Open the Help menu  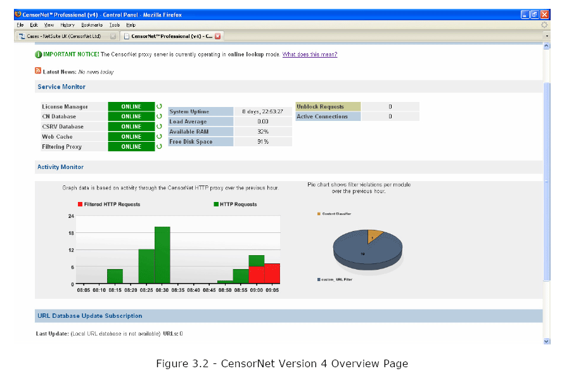[x=131, y=25]
